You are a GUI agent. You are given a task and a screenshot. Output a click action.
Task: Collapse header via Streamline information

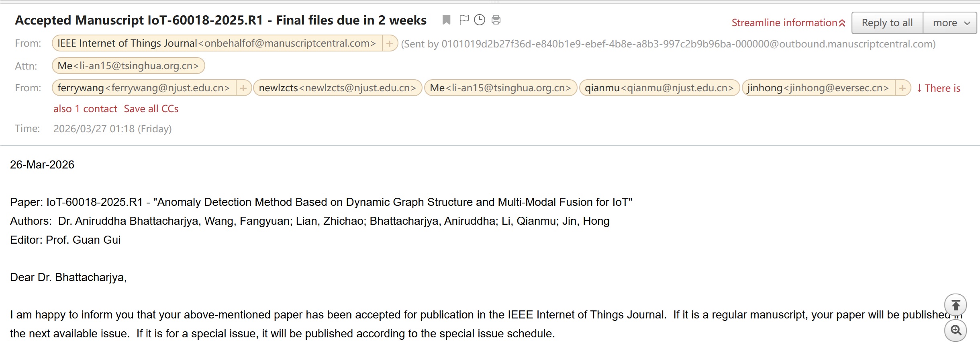pos(788,23)
